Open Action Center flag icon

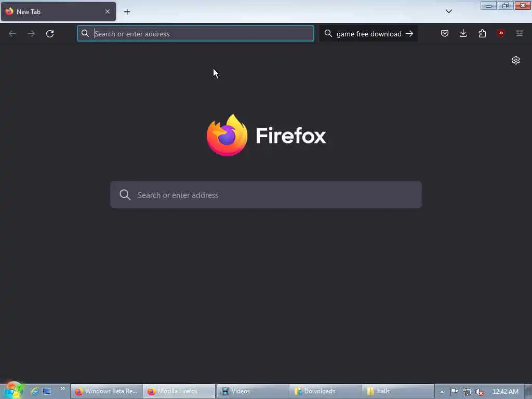(454, 392)
